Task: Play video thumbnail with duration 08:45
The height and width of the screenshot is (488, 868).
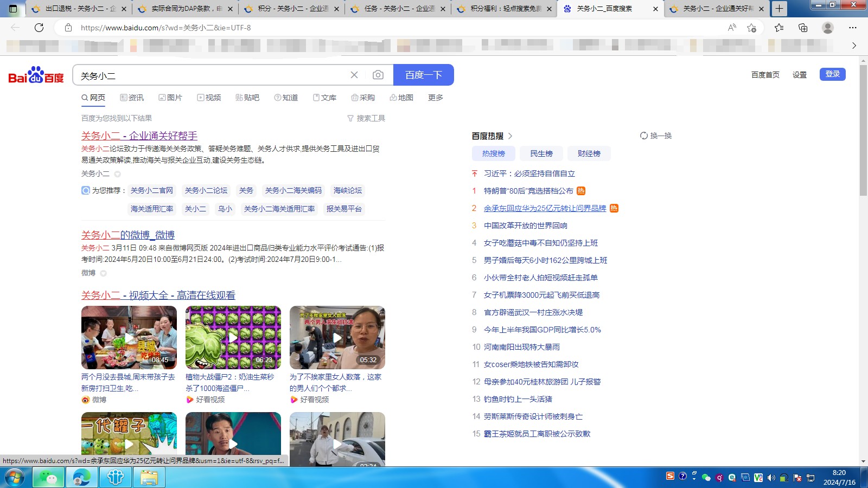Action: pos(129,337)
